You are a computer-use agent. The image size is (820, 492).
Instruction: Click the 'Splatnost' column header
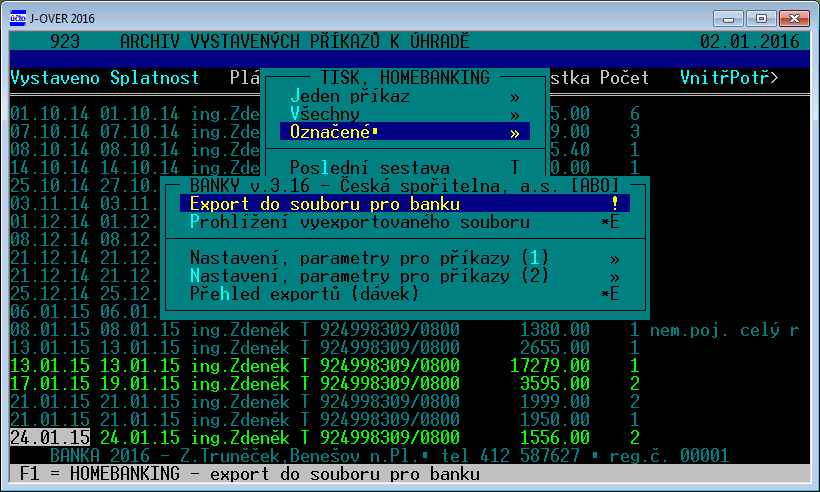point(155,78)
